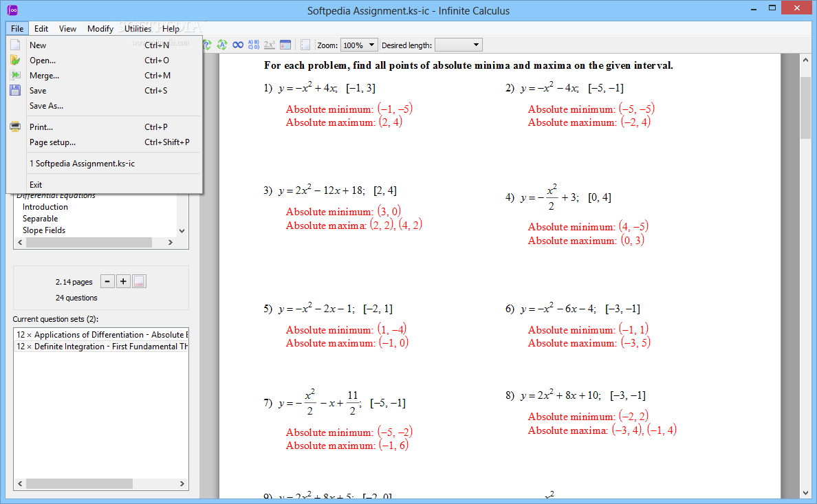Click the Infinite Calculus app icon in title bar
Viewport: 817px width, 504px height.
(x=12, y=10)
